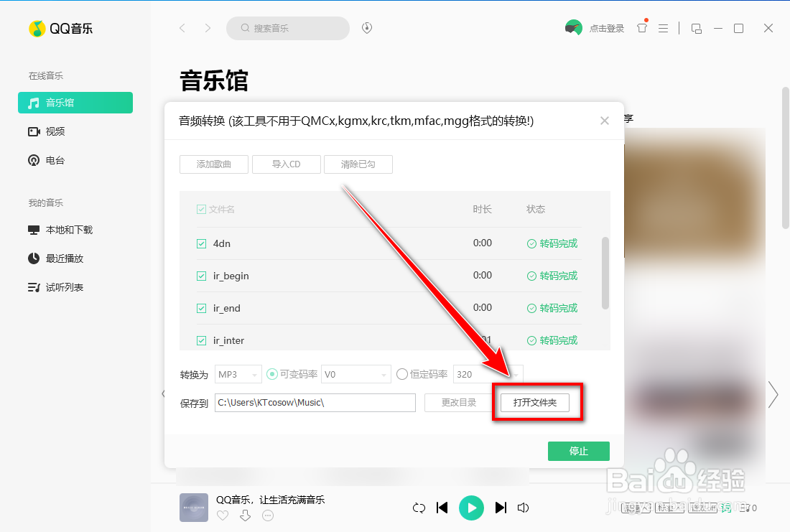Image resolution: width=790 pixels, height=532 pixels.
Task: Close the 音频转换 dialog
Action: [605, 121]
